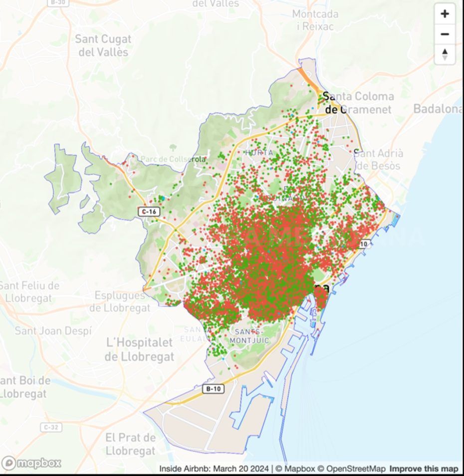The width and height of the screenshot is (464, 476).
Task: Open the © OpenStreetMap attribution link
Action: pos(351,469)
